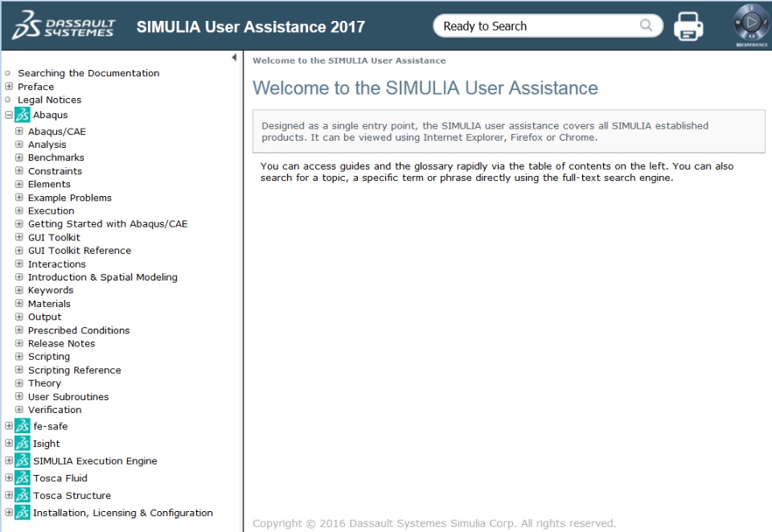Open the Scripting guide
This screenshot has width=772, height=532.
click(49, 356)
